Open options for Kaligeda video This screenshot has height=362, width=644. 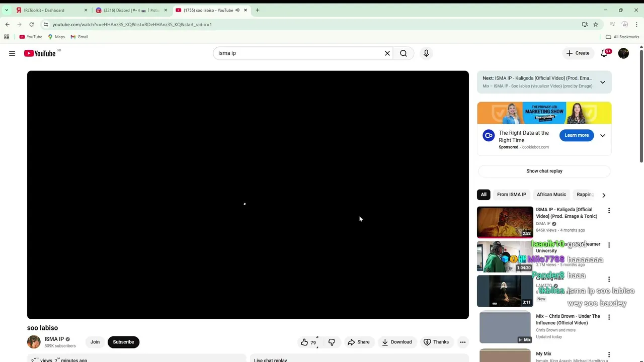609,211
